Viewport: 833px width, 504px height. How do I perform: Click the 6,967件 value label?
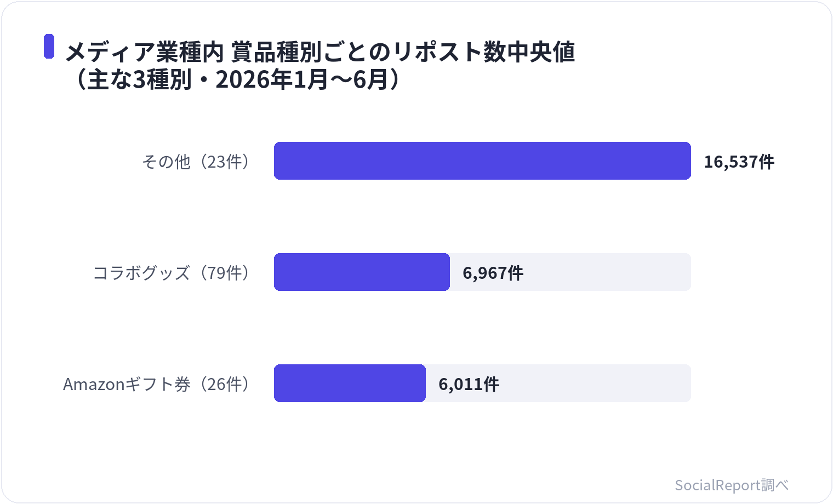tap(493, 273)
